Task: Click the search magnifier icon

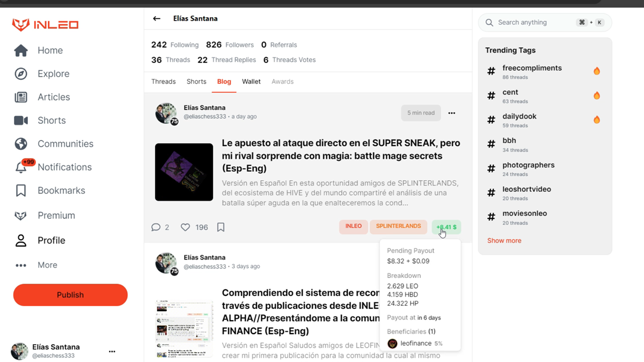Action: point(489,23)
